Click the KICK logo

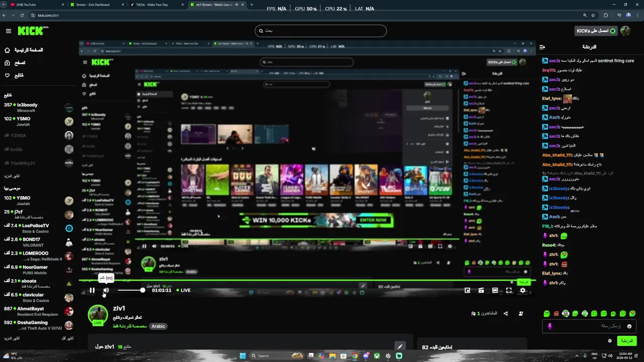[x=33, y=31]
